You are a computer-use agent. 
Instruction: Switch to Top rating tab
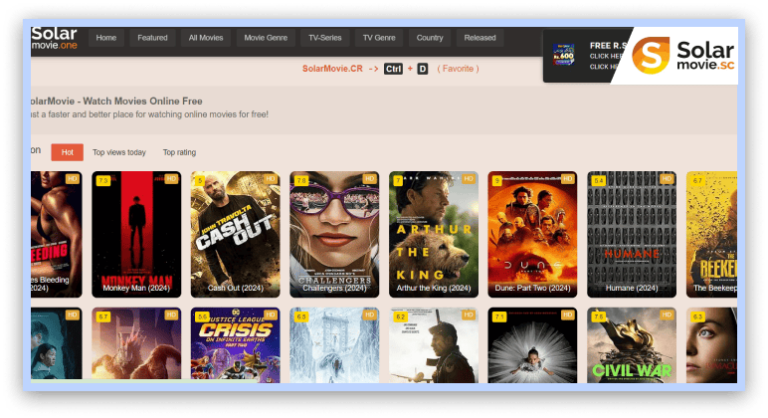(x=179, y=152)
